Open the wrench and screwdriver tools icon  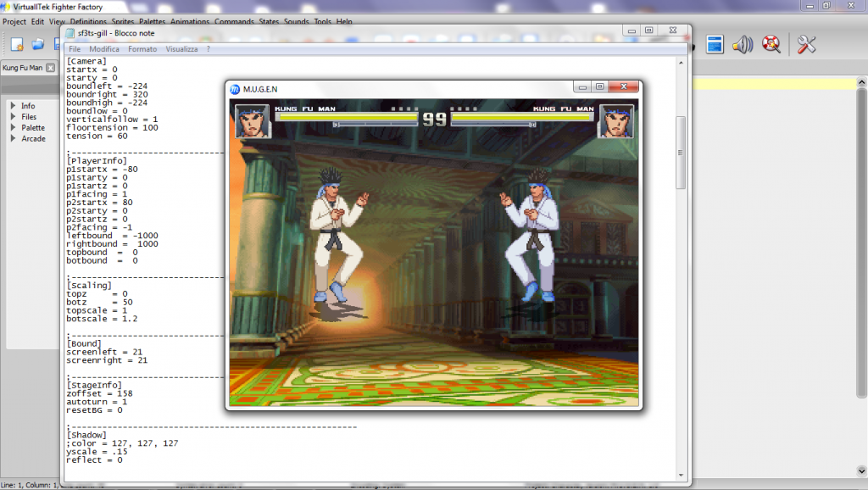click(806, 44)
